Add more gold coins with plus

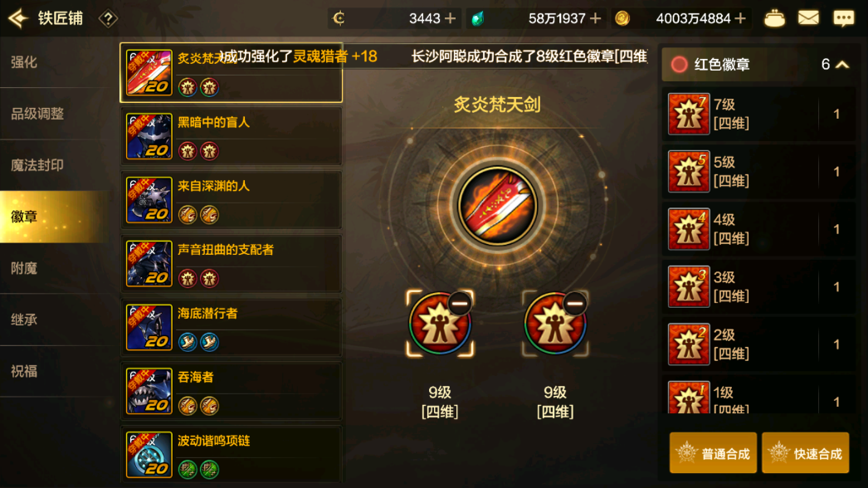coord(740,19)
